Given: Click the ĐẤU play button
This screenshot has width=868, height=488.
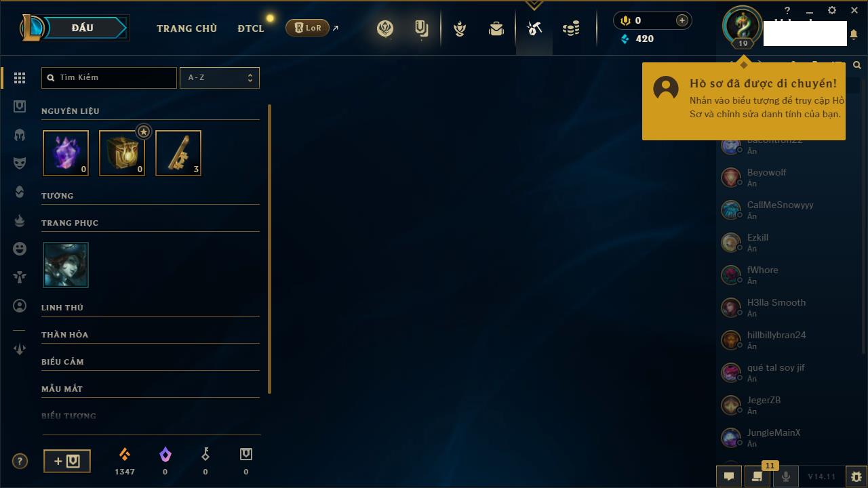Looking at the screenshot, I should (82, 28).
